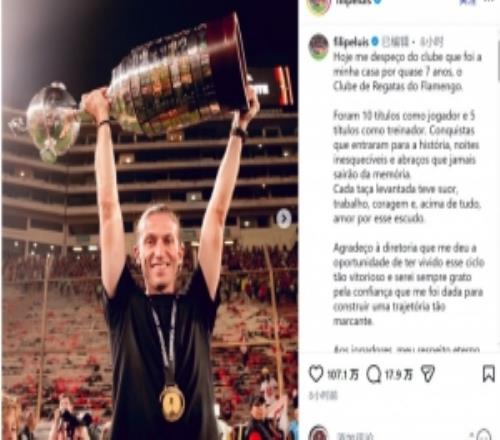Click the add comment text field
Screen dimensions: 500x440
400,435
